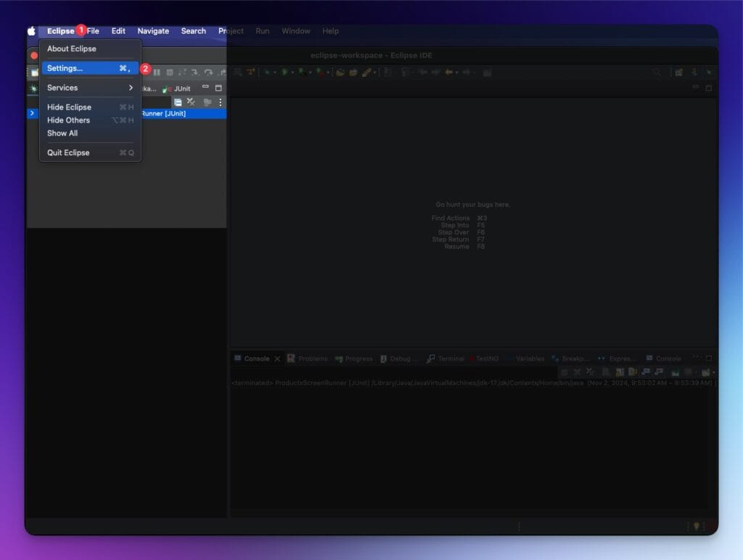Select the Runner [JUnit] launch entry
The image size is (743, 560).
point(163,114)
